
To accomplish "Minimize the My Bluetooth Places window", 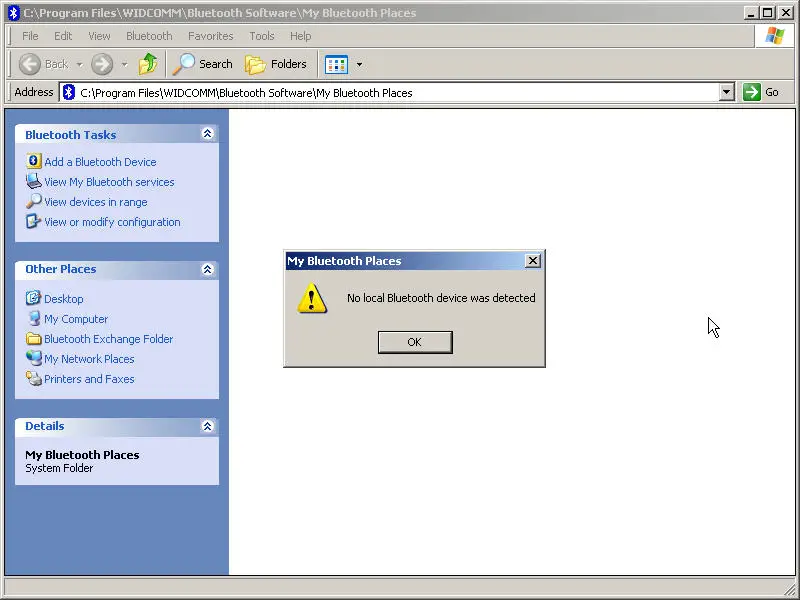I will coord(751,13).
